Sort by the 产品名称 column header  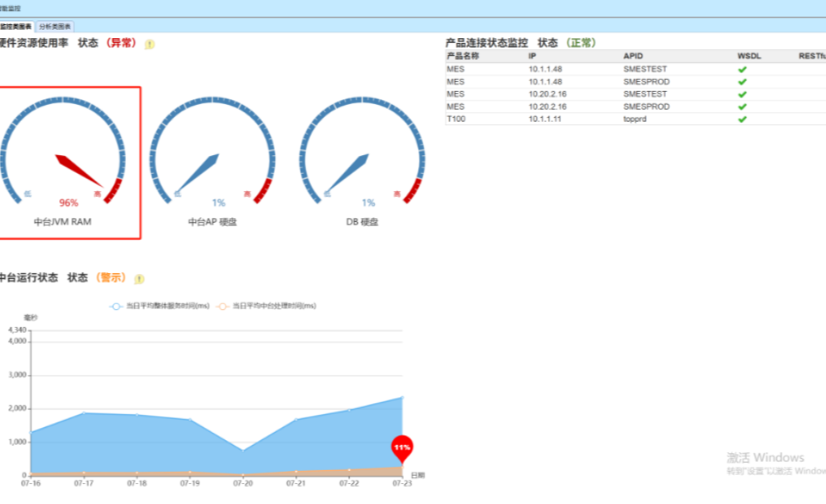coord(463,57)
